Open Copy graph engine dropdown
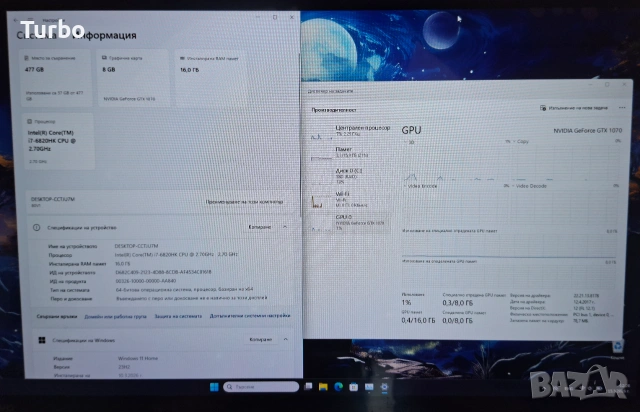Image resolution: width=640 pixels, height=412 pixels. [x=520, y=142]
